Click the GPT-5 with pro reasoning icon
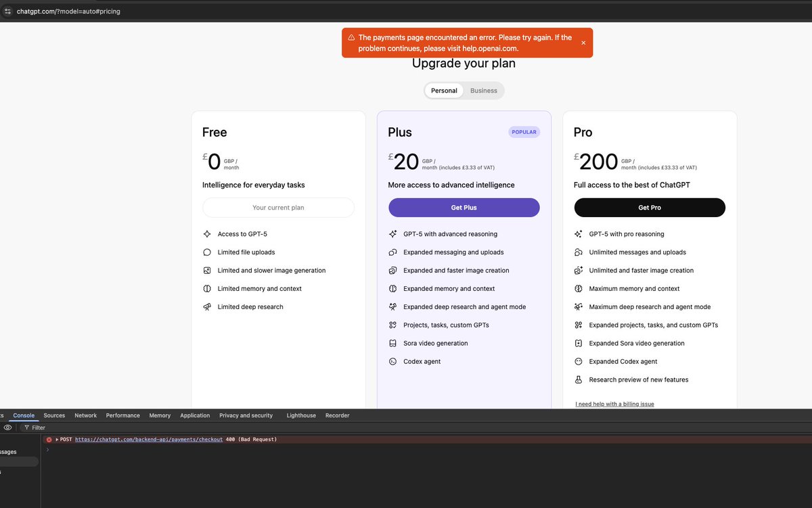This screenshot has width=812, height=508. [x=579, y=234]
